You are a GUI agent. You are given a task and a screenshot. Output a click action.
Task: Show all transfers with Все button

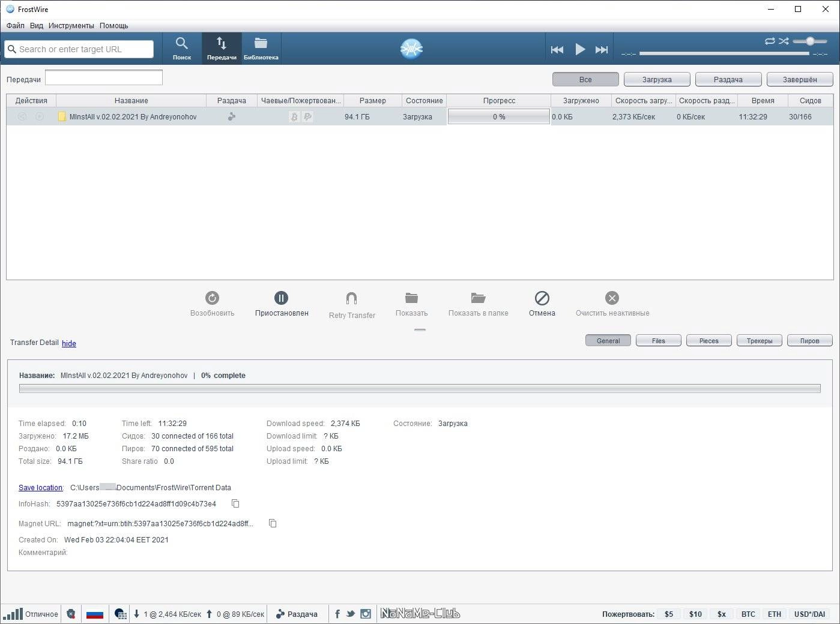click(585, 79)
